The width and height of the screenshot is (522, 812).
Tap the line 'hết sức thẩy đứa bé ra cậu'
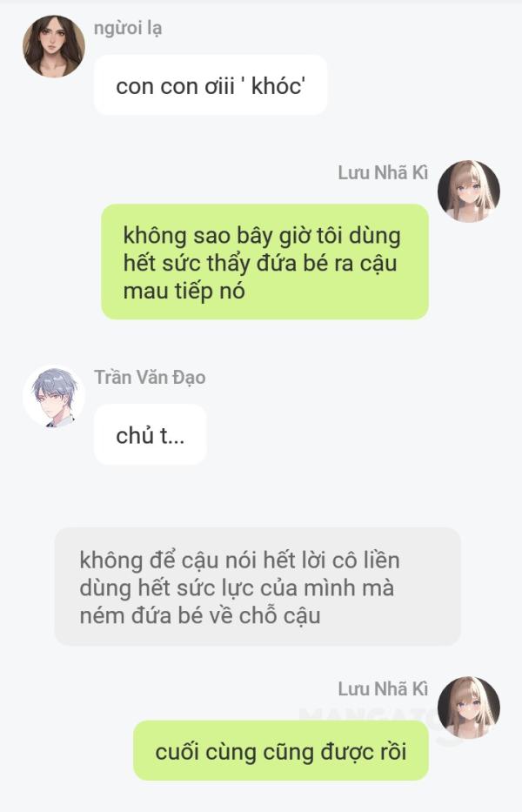(x=260, y=263)
